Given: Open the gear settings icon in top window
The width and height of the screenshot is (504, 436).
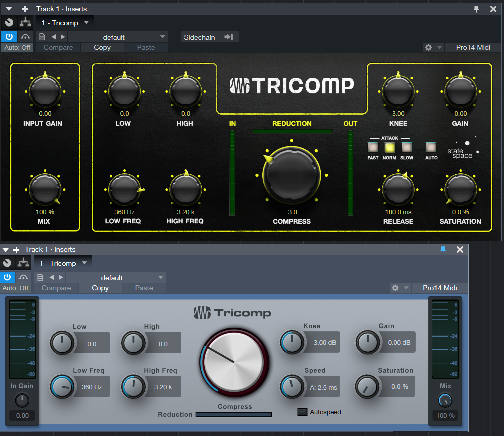Looking at the screenshot, I should coord(428,47).
